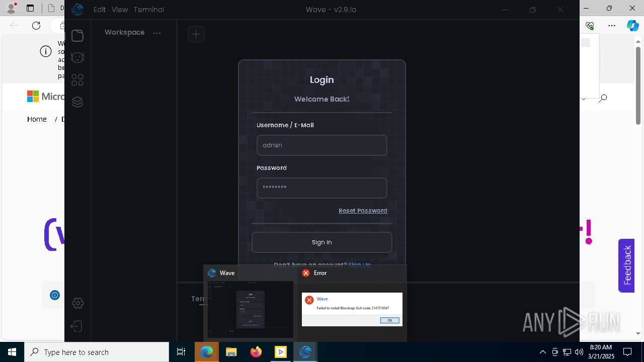644x362 pixels.
Task: Open the folder icon in Wave sidebar
Action: coord(77,36)
